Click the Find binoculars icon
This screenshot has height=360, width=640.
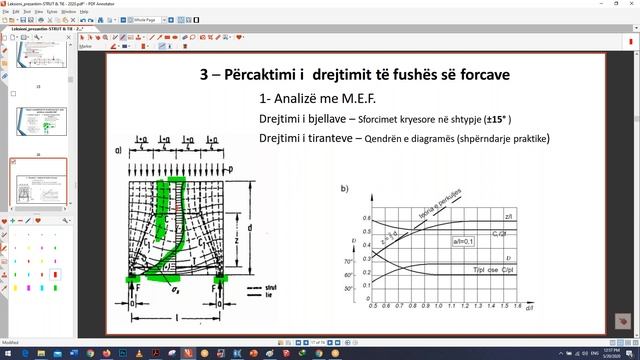100,20
